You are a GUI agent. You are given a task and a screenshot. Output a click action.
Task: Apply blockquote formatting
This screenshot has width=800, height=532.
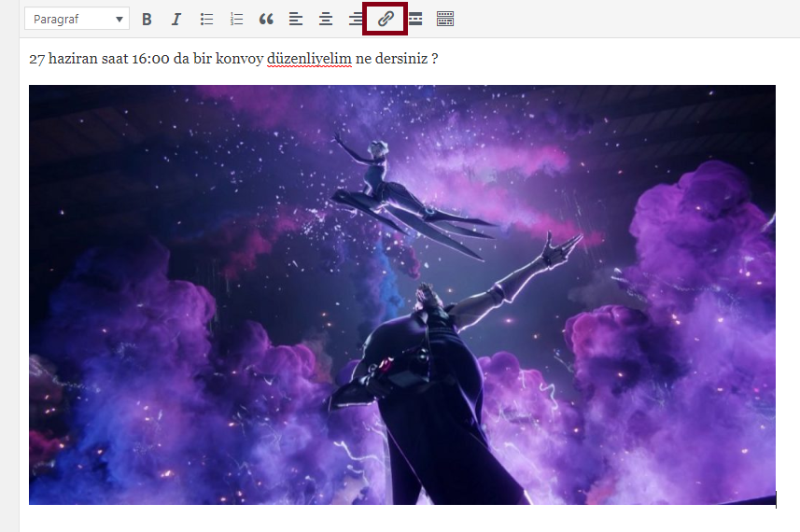[x=266, y=20]
